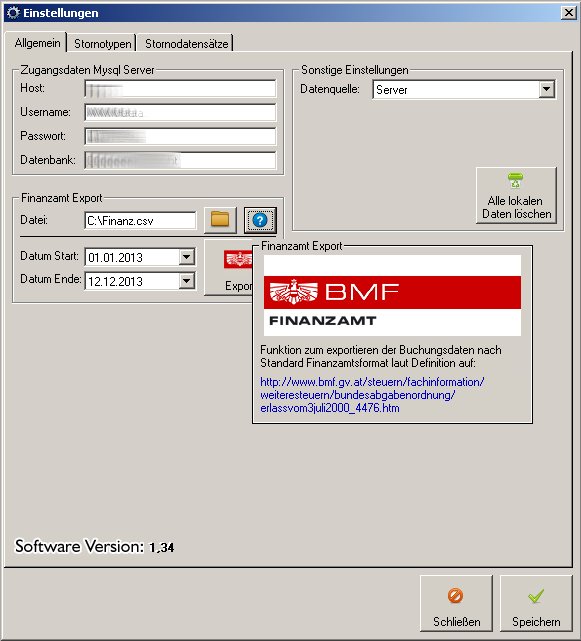Open the bmf.gv.at definition hyperlink
581x641 pixels.
pyautogui.click(x=372, y=395)
